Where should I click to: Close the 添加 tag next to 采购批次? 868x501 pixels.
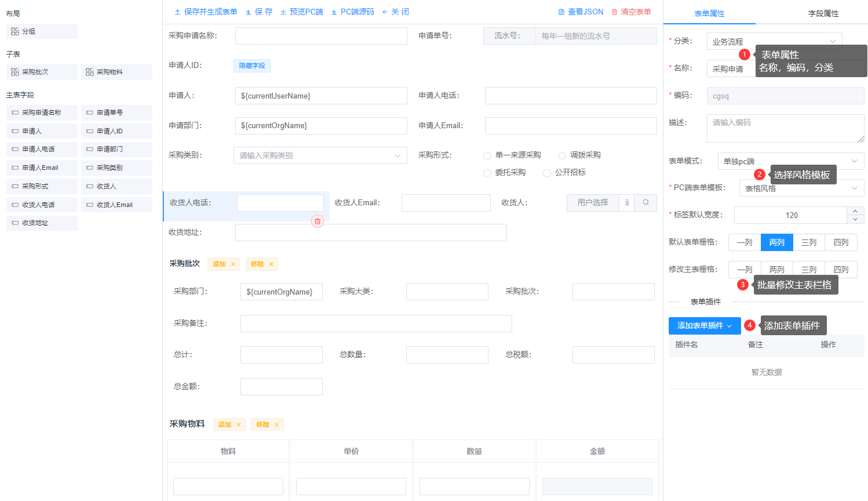tap(233, 264)
